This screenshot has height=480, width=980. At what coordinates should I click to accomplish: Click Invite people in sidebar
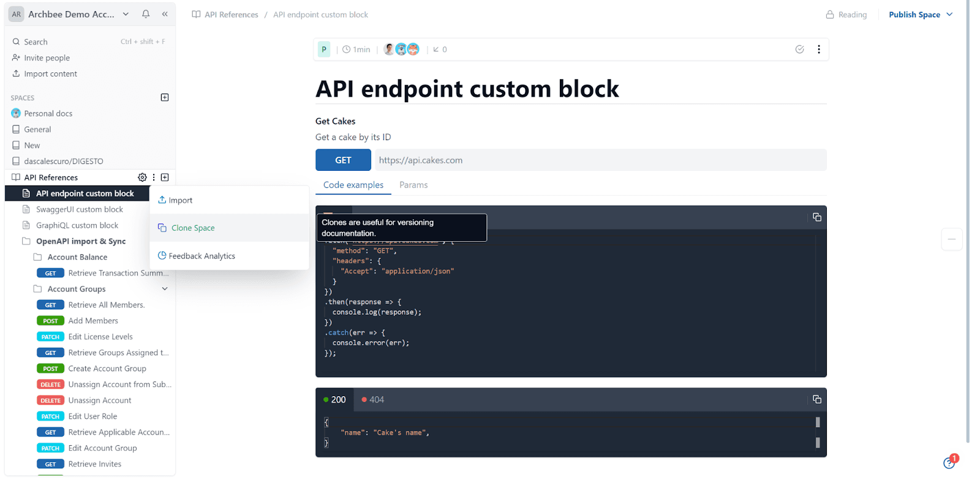(x=47, y=58)
